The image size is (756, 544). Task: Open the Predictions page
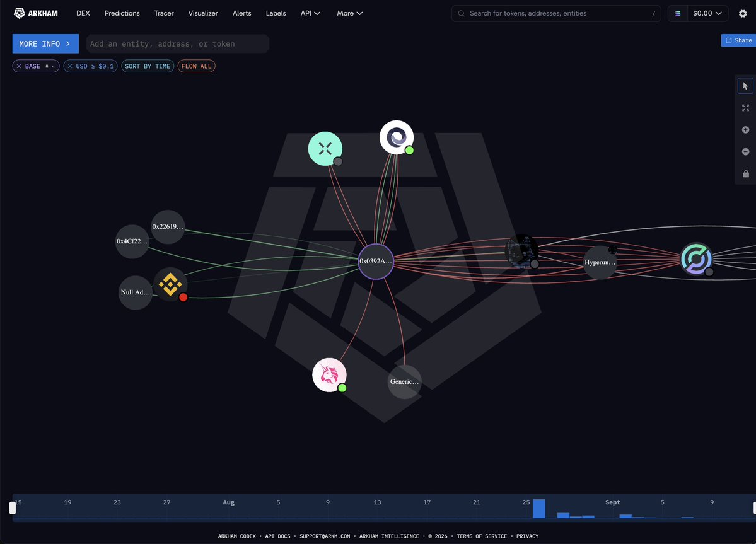click(122, 13)
